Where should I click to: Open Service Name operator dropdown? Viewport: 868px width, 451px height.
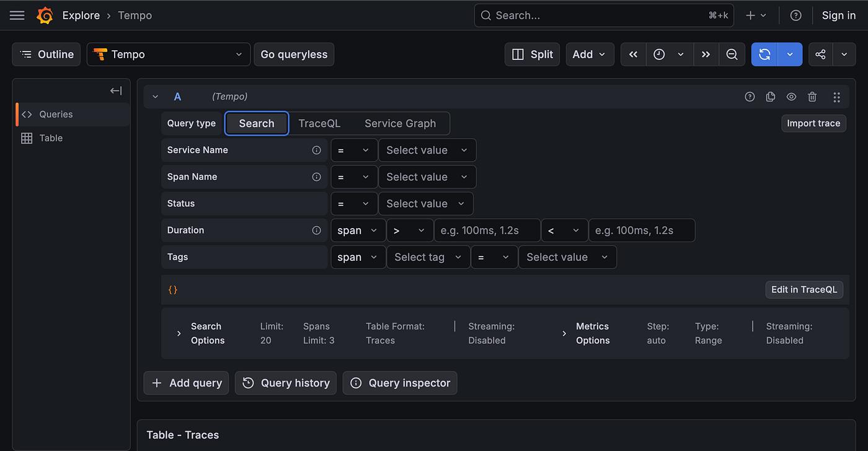[354, 150]
